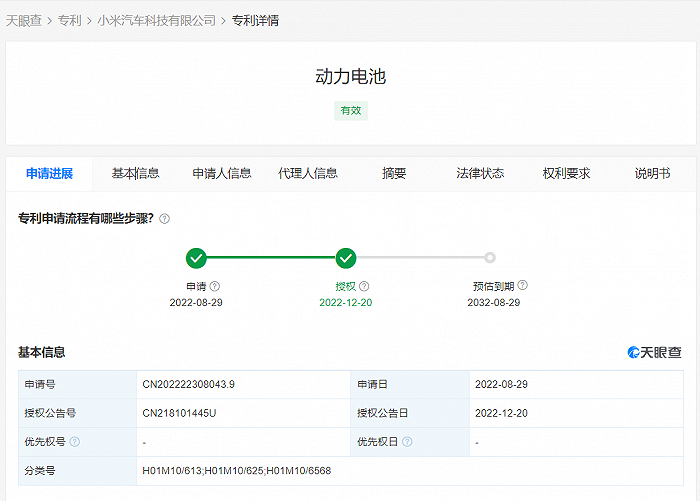Open help icon next to 预估到期

point(522,285)
